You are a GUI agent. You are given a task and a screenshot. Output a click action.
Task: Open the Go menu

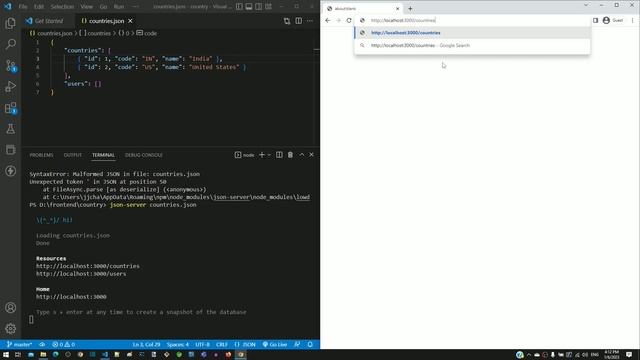[104, 7]
